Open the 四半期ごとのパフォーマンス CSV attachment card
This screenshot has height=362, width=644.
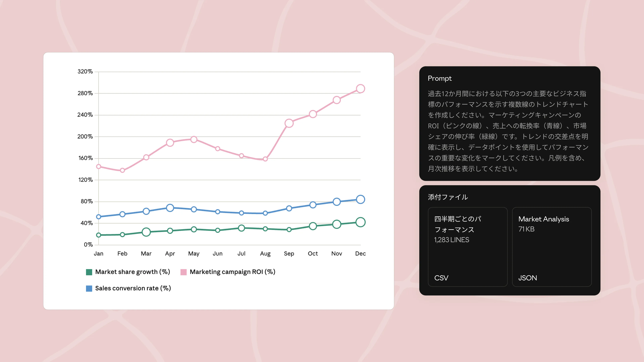point(468,247)
